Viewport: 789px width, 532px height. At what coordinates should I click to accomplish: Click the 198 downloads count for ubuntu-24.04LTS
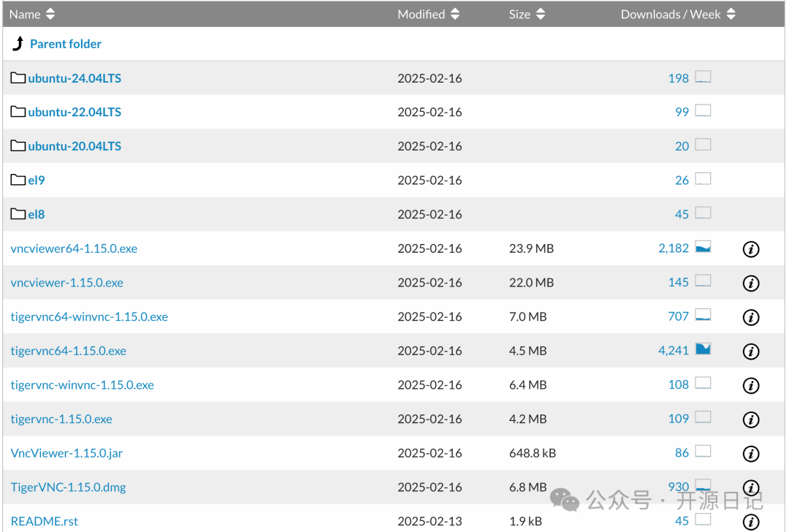[678, 78]
